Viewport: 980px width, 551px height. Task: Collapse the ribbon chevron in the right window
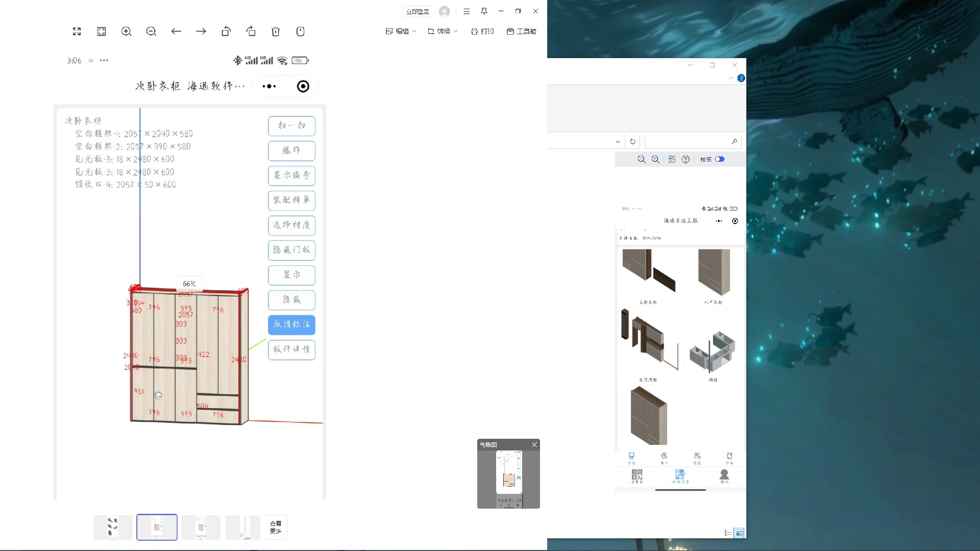[x=731, y=78]
